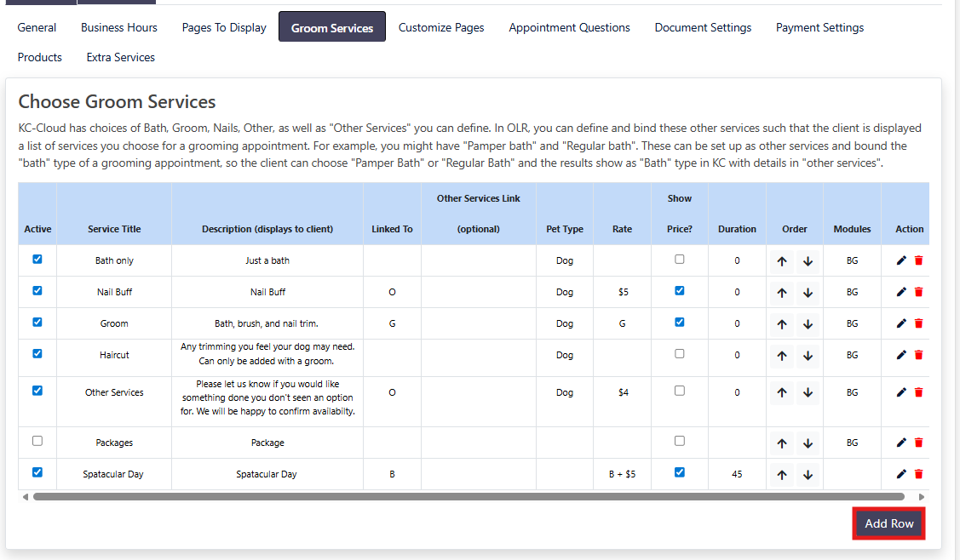Move the Haircut row down

click(x=808, y=356)
